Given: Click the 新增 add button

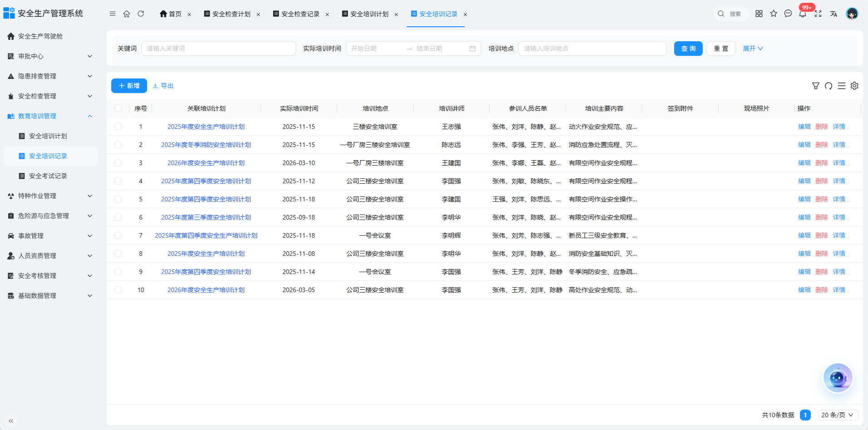Looking at the screenshot, I should point(129,86).
